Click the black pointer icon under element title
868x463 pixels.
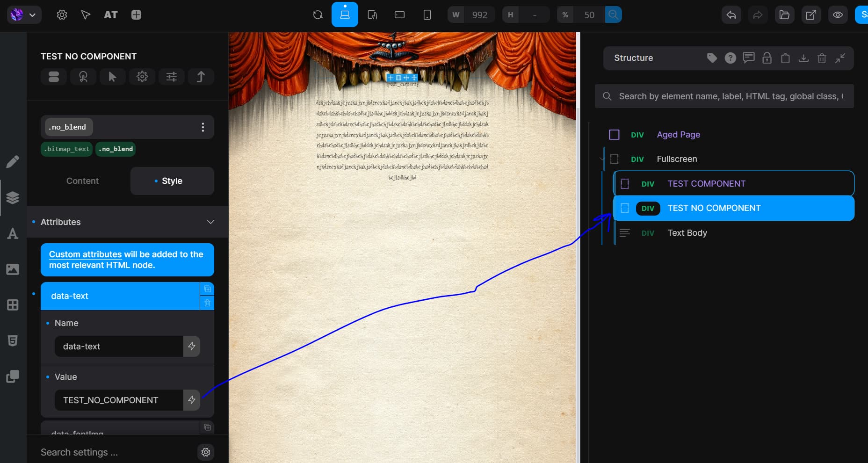pos(113,77)
